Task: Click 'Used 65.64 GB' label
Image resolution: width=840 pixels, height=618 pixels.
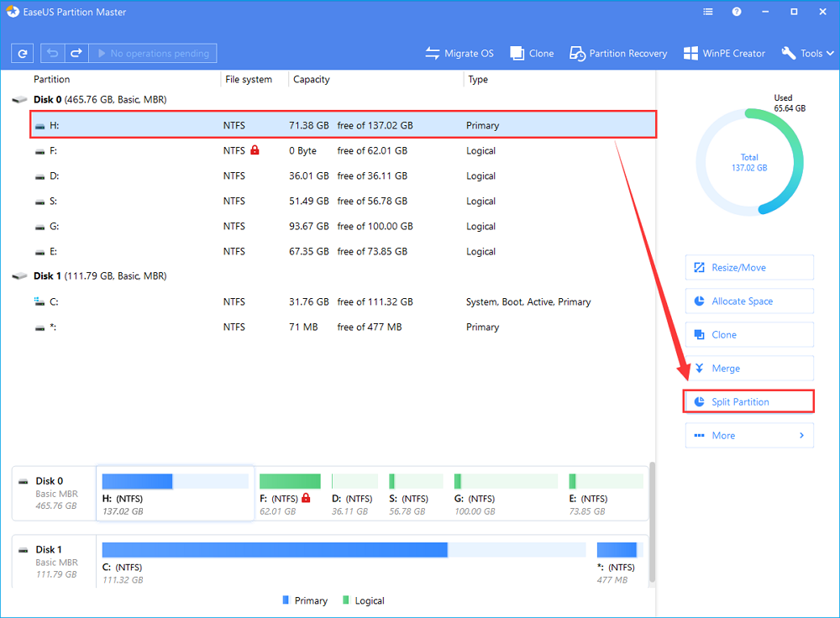Action: click(x=789, y=102)
